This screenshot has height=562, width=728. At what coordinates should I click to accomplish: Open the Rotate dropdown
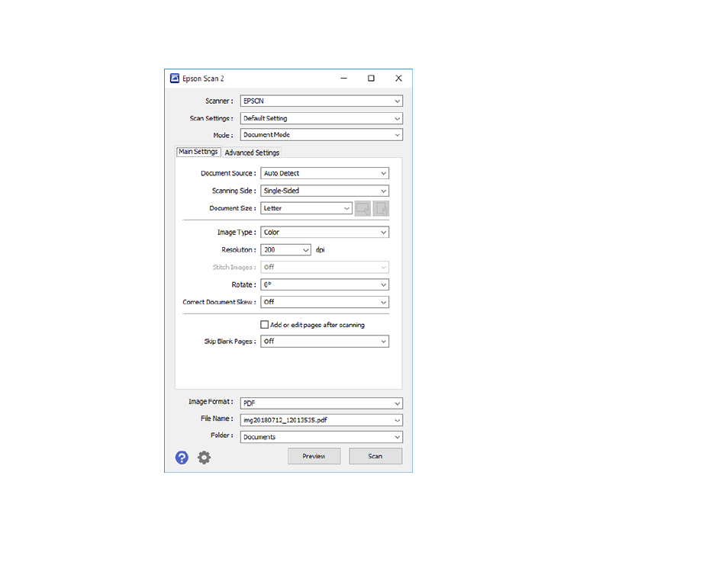click(324, 284)
